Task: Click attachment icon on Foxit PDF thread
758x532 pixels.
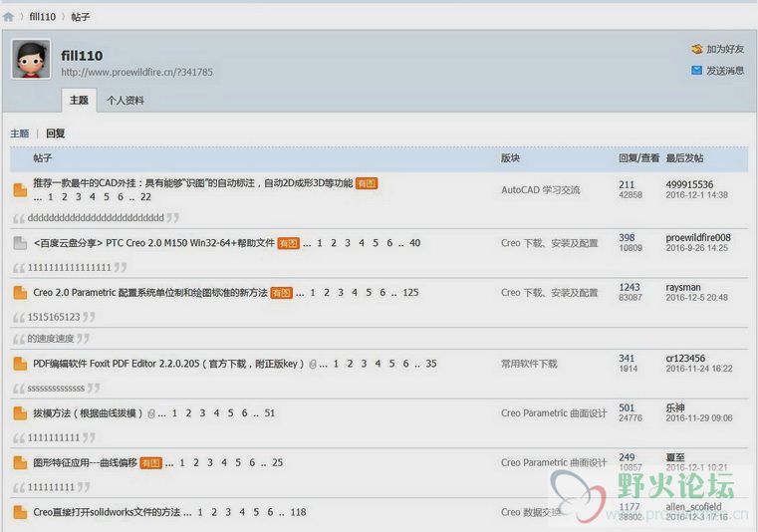Action: click(313, 365)
